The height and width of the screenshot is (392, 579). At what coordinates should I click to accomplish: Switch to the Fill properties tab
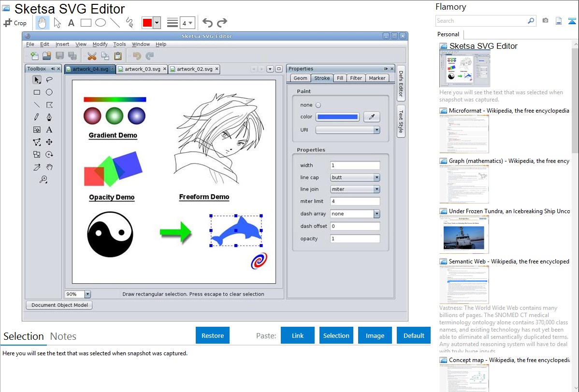(x=340, y=78)
